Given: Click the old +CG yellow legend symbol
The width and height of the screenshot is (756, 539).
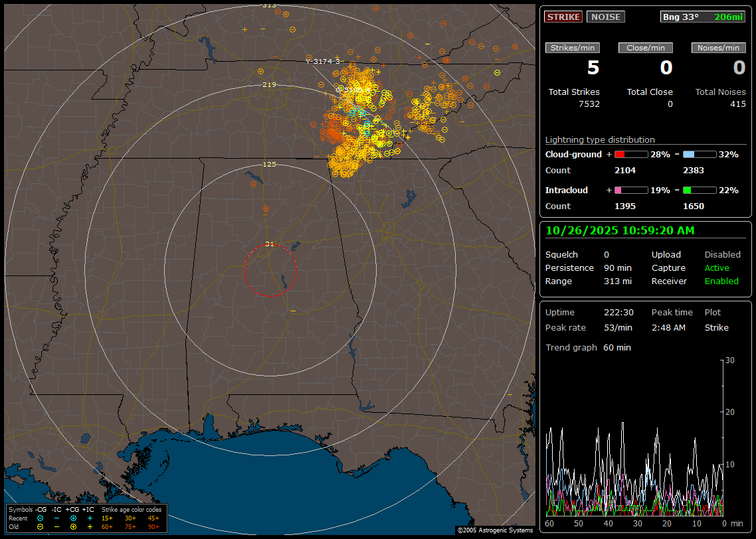Looking at the screenshot, I should [x=73, y=526].
